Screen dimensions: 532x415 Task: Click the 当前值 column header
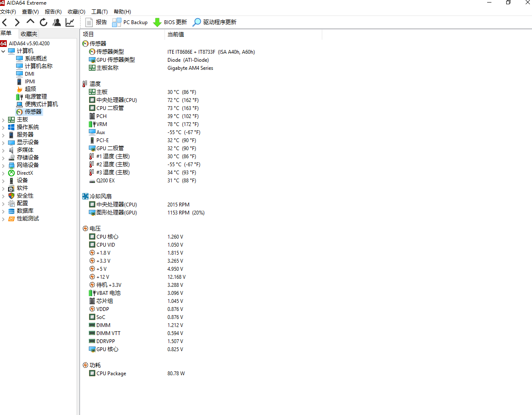[x=243, y=34]
